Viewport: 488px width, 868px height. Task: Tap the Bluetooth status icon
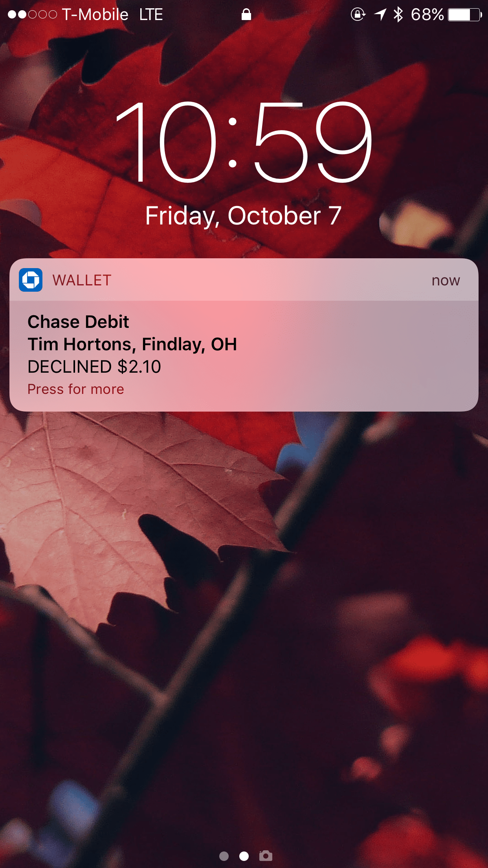(398, 15)
